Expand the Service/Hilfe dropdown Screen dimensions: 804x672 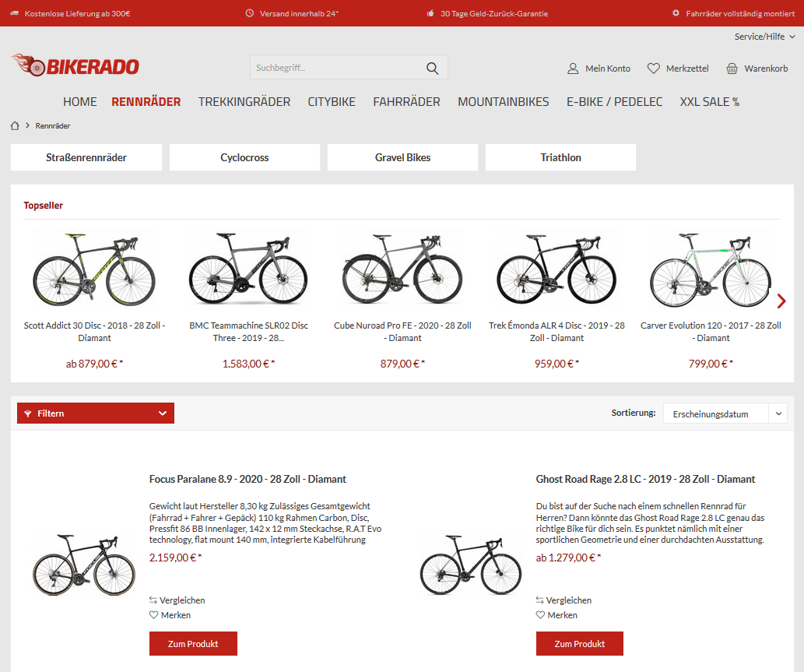coord(764,37)
